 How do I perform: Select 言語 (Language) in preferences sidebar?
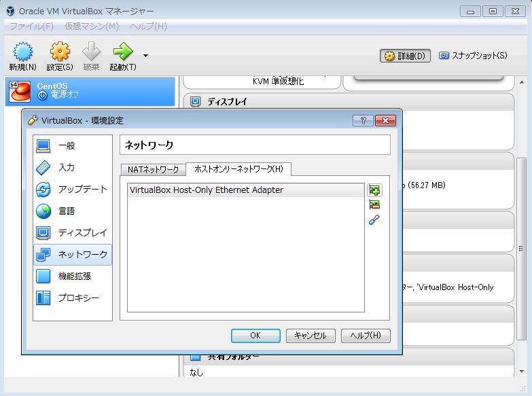click(x=73, y=211)
